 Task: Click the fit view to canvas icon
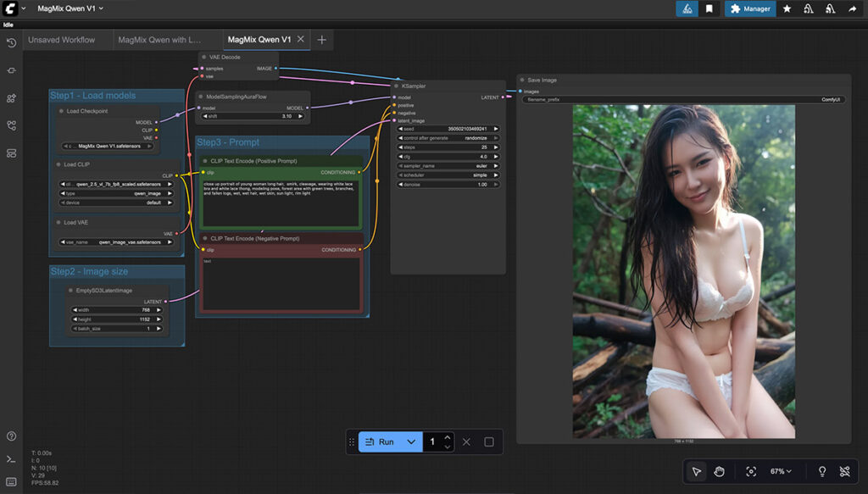click(x=751, y=471)
